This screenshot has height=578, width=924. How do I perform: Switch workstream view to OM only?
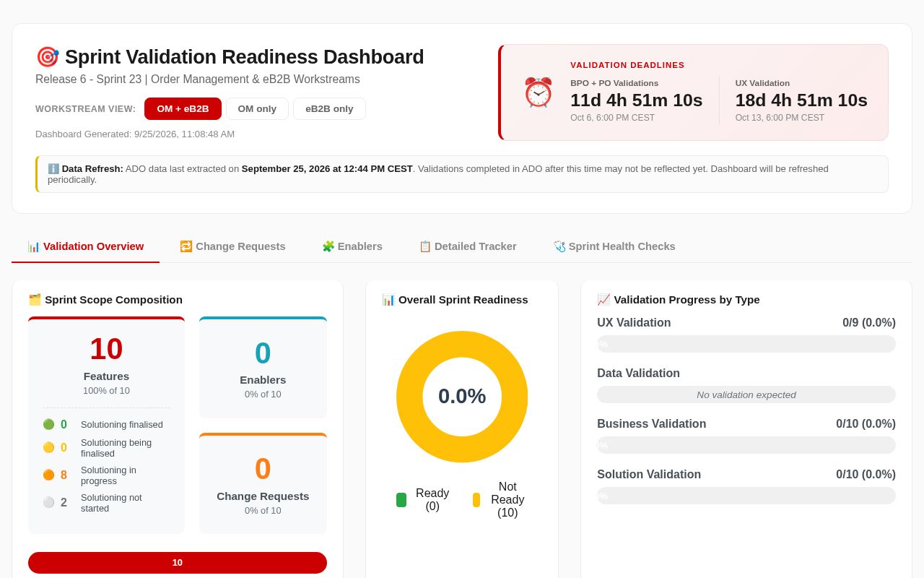click(x=257, y=108)
